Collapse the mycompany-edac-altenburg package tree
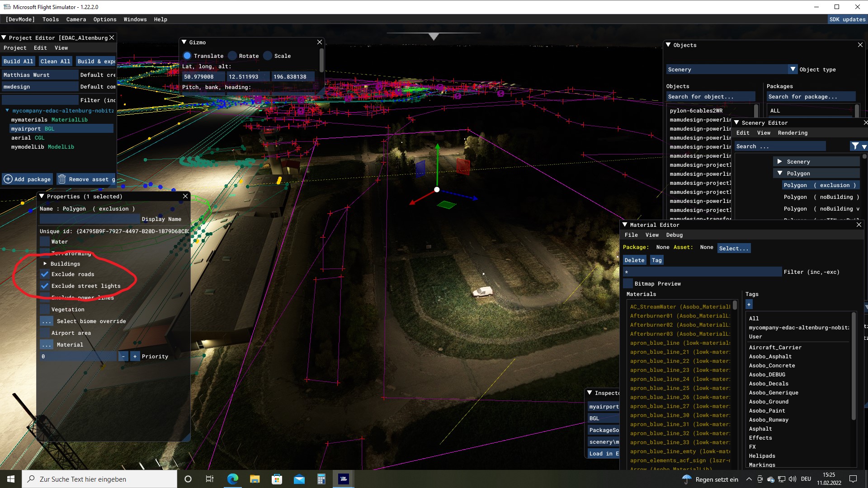Screen dimensions: 868x488 tap(7, 110)
